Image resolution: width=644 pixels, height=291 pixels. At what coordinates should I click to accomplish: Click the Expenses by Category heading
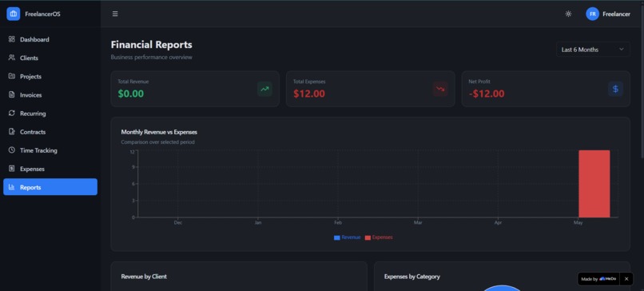click(x=412, y=277)
